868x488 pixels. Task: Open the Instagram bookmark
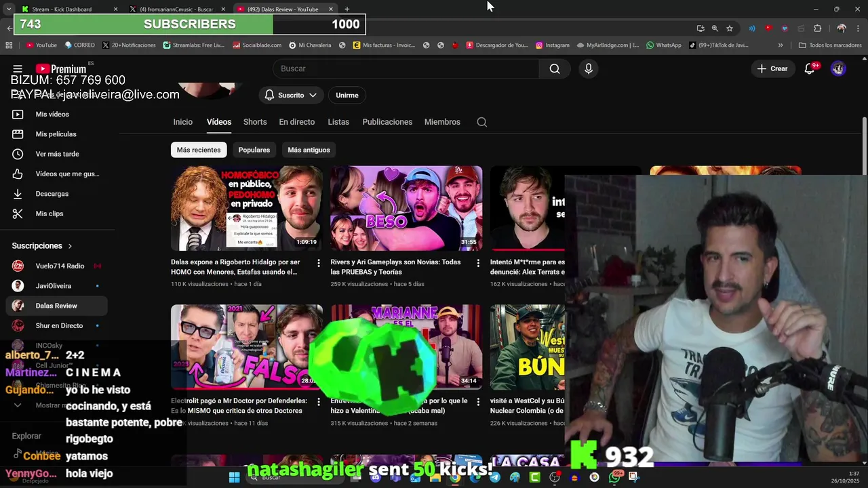552,45
